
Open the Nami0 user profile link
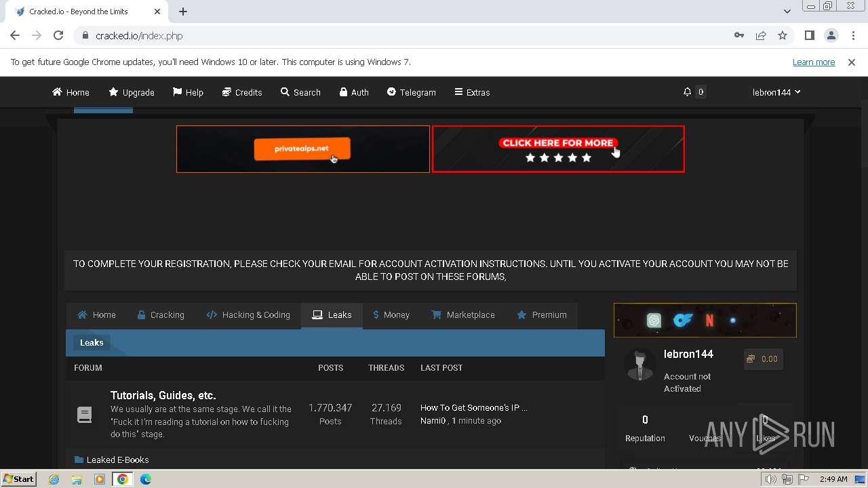433,421
